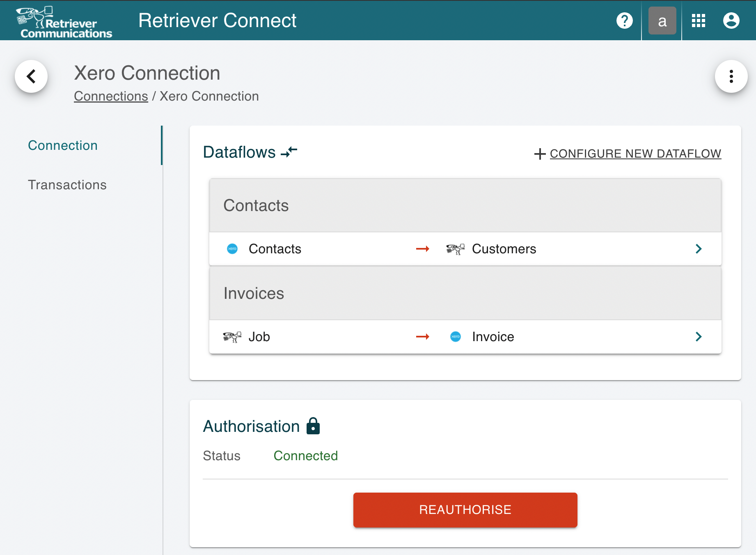Expand the Job to Invoice dataflow chevron
Image resolution: width=756 pixels, height=555 pixels.
[x=699, y=337]
